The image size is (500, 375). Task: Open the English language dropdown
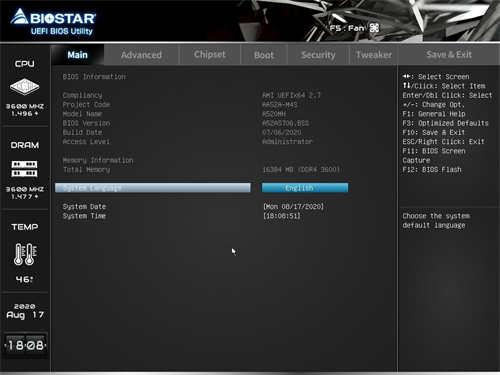(x=305, y=188)
